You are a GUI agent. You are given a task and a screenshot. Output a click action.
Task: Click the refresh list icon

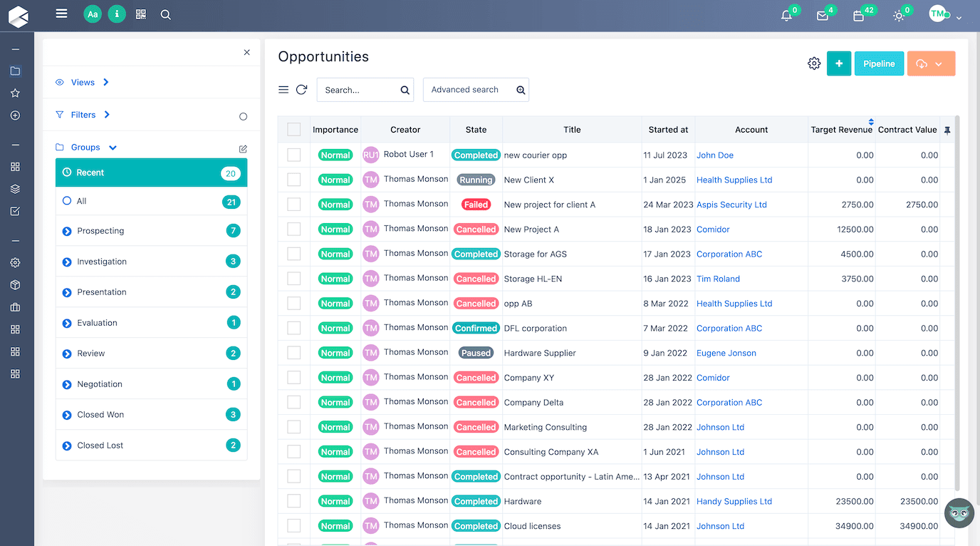click(301, 90)
